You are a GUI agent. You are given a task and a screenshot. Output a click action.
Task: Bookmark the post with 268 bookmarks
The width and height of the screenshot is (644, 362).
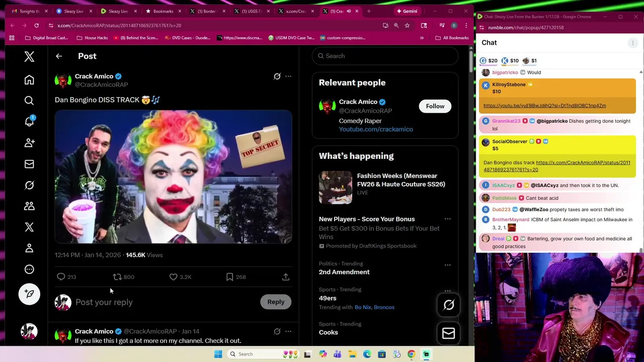[x=235, y=277]
